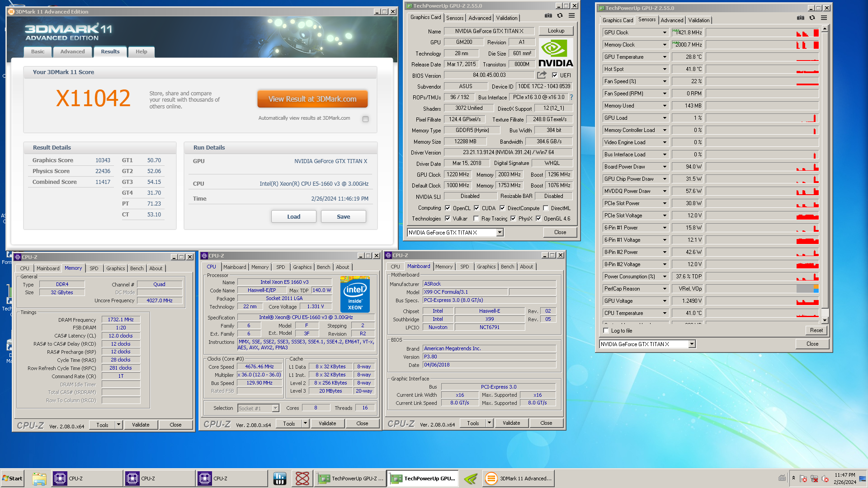Toggle automatically view results at 3DMark.com checkbox
The image size is (868, 488).
pos(365,119)
